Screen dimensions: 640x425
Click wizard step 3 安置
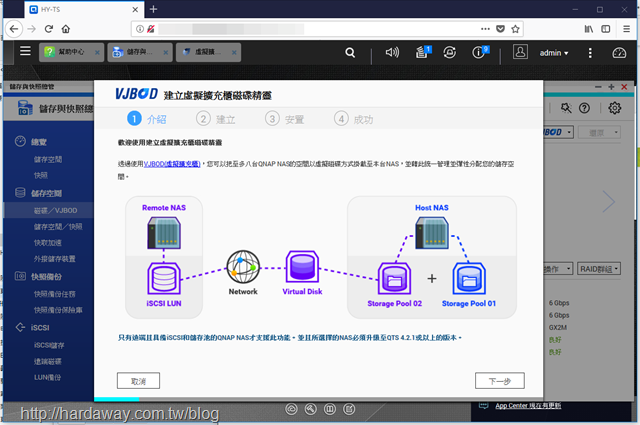[284, 119]
